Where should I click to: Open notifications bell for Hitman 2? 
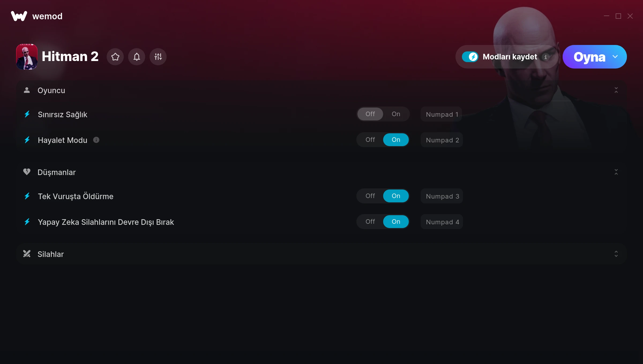[x=137, y=57]
